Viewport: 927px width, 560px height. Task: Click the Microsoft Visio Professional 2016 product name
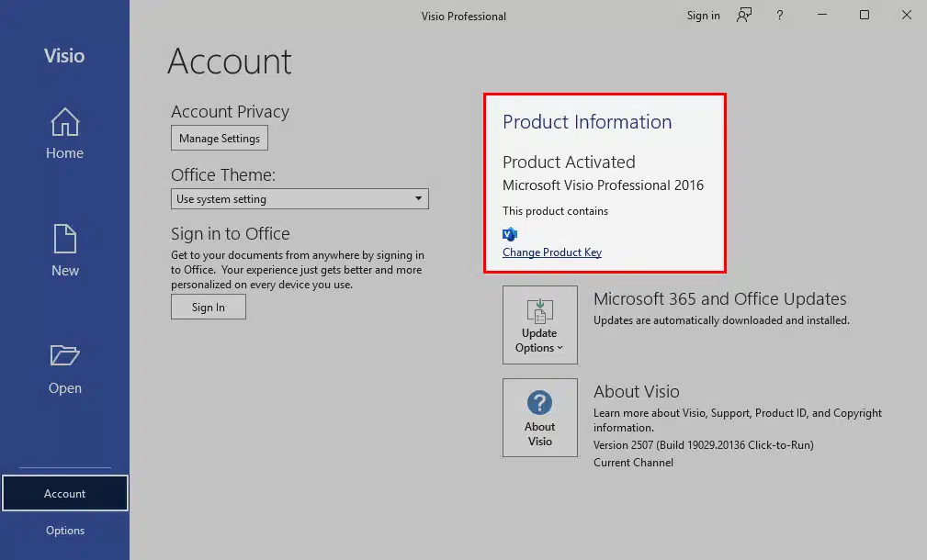[x=603, y=185]
